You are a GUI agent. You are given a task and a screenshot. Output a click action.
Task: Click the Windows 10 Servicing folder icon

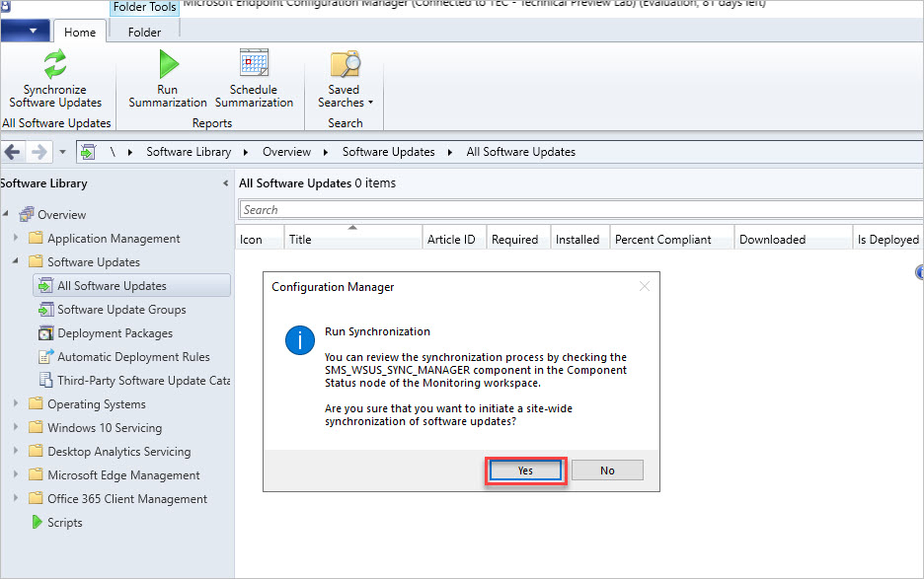coord(36,427)
